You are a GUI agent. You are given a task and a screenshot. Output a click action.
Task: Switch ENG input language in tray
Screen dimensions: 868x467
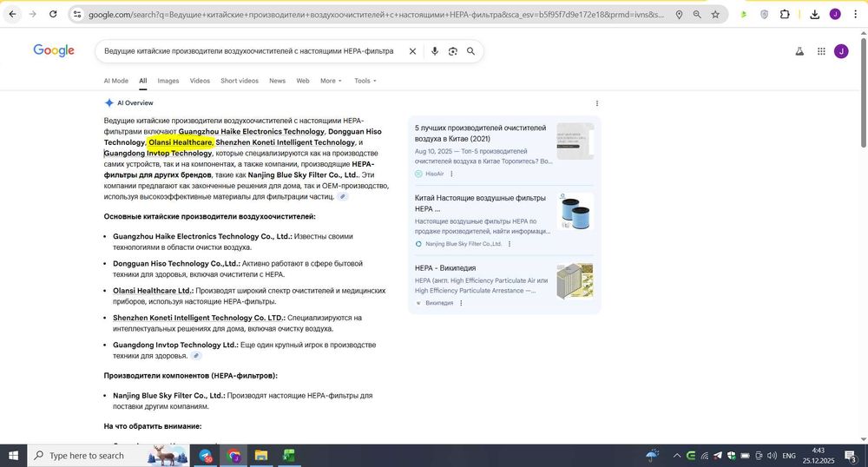(x=789, y=456)
